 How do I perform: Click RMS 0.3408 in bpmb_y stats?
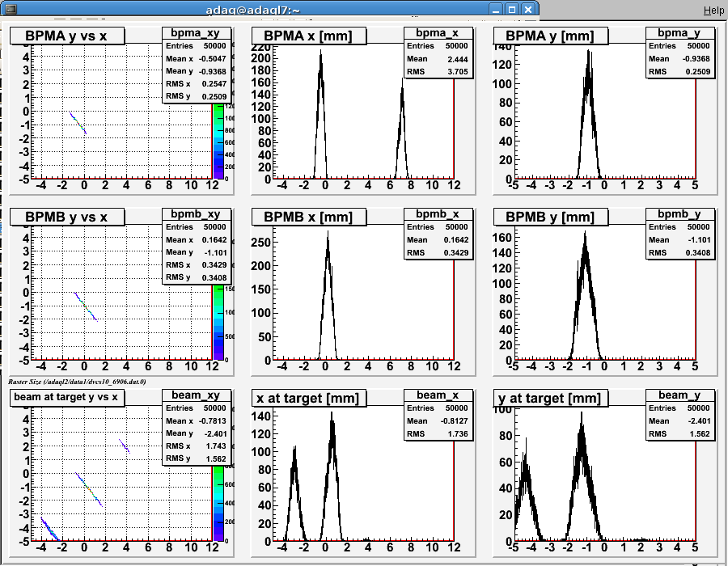point(679,253)
